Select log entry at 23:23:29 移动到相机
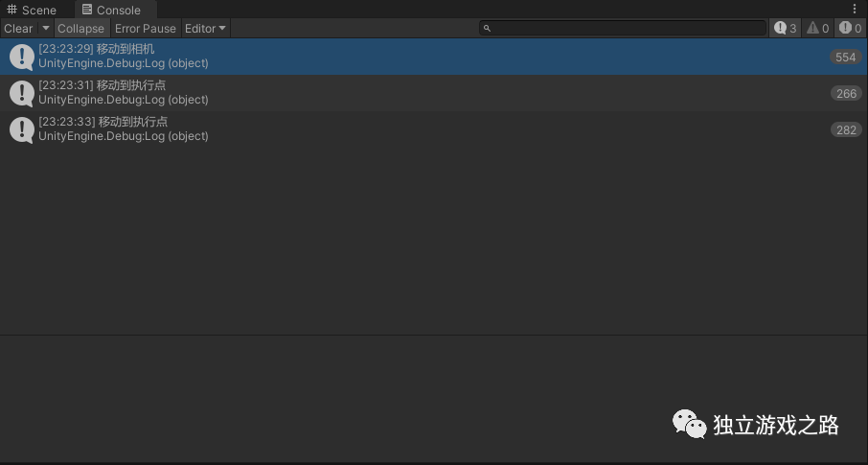Image resolution: width=868 pixels, height=465 pixels. pos(433,57)
